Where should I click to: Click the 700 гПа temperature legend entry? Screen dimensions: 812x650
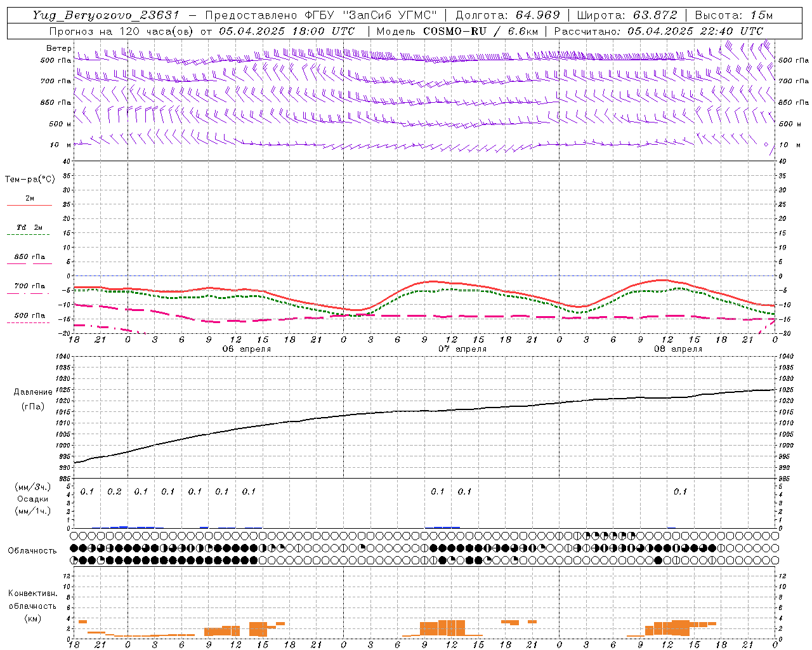tap(30, 286)
